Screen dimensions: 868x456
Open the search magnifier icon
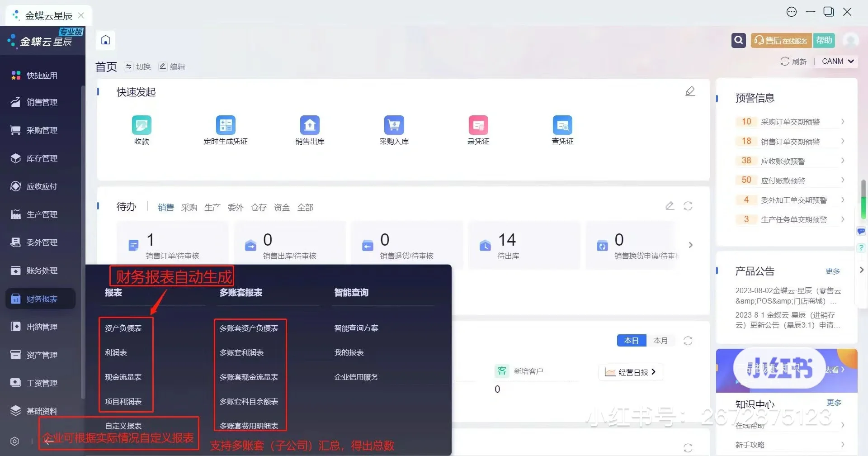tap(738, 40)
